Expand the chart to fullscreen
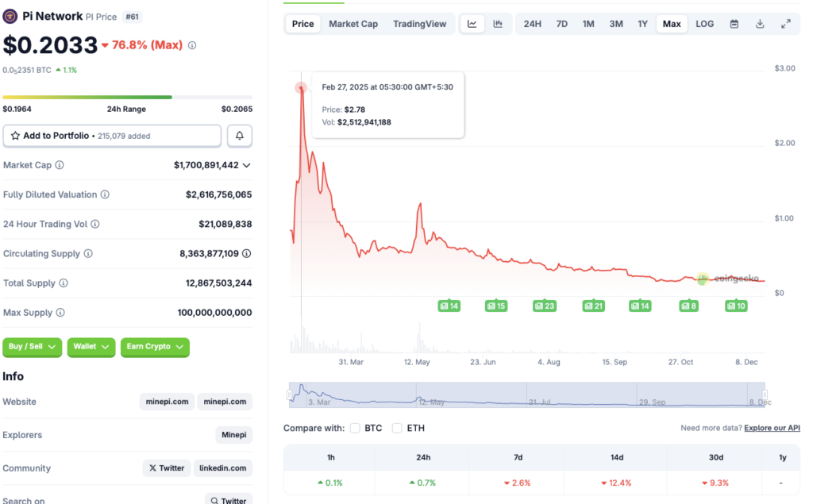The image size is (813, 504). point(787,24)
